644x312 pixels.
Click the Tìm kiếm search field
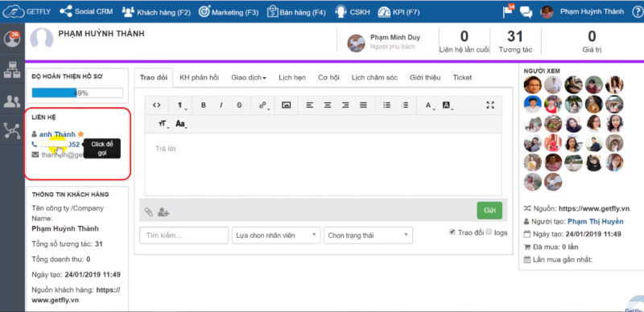coord(184,236)
